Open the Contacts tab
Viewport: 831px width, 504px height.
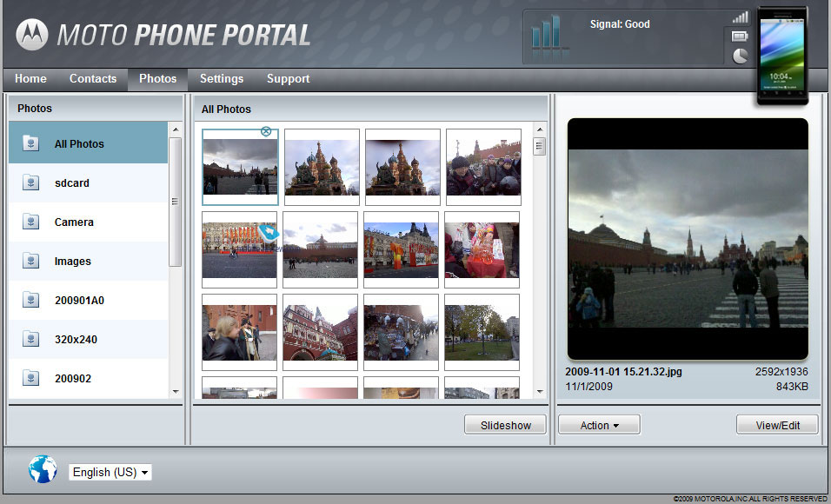click(x=93, y=79)
